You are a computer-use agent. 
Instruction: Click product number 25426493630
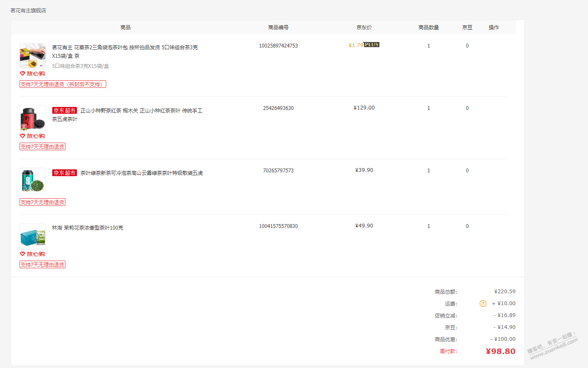pos(278,108)
